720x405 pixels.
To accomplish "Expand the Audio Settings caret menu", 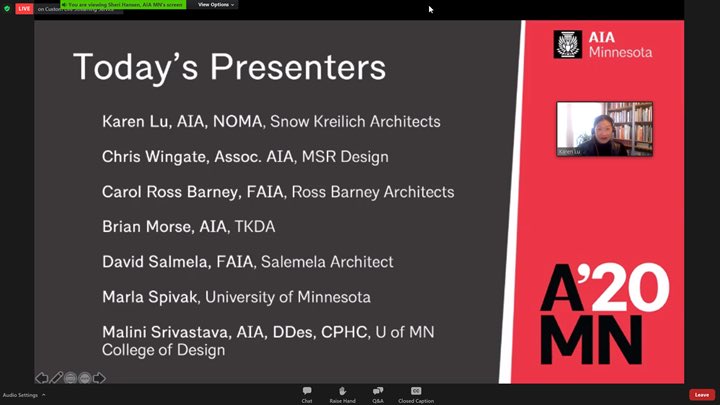I will (x=44, y=395).
